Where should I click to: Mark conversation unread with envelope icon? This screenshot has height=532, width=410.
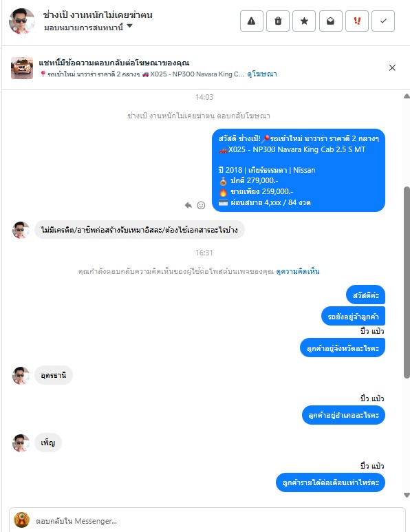[x=331, y=21]
